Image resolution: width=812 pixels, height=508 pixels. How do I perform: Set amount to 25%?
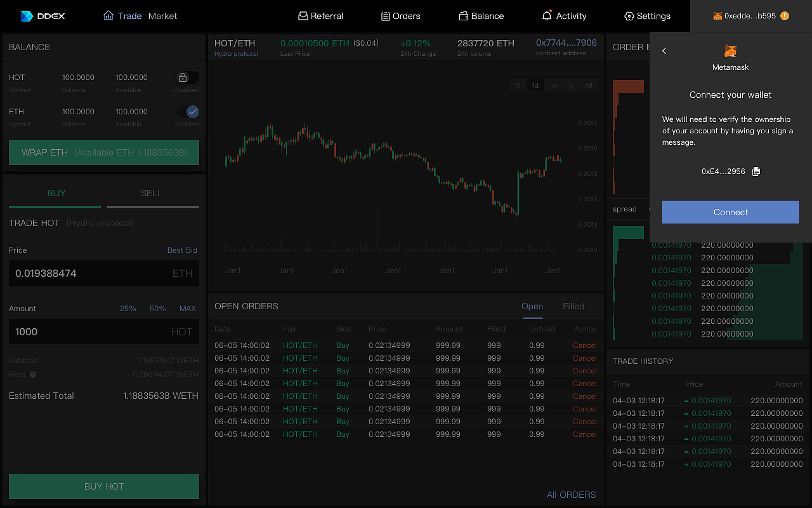128,309
